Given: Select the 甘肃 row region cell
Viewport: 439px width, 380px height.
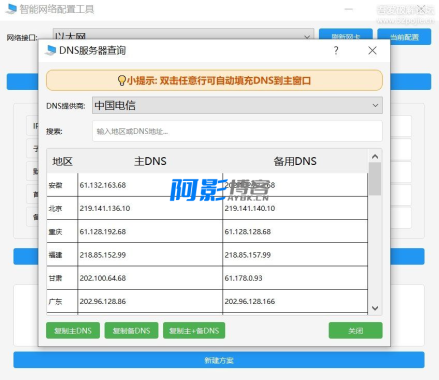Looking at the screenshot, I should tap(62, 278).
